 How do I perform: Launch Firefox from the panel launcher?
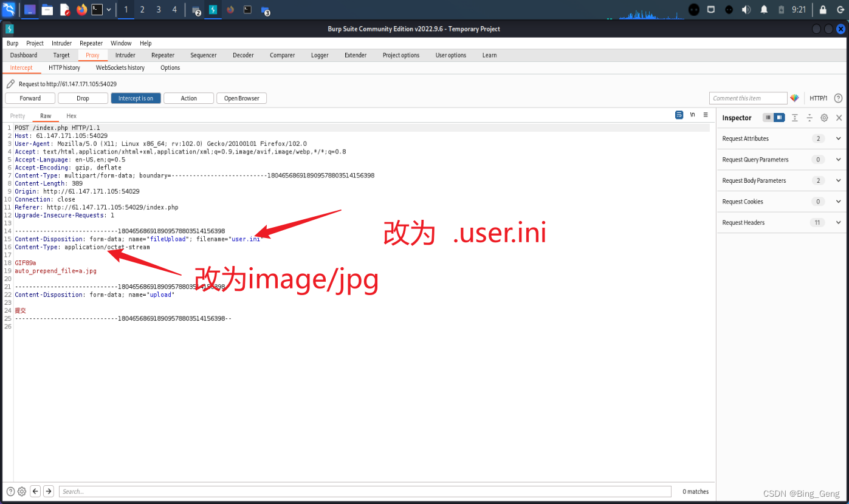click(82, 10)
